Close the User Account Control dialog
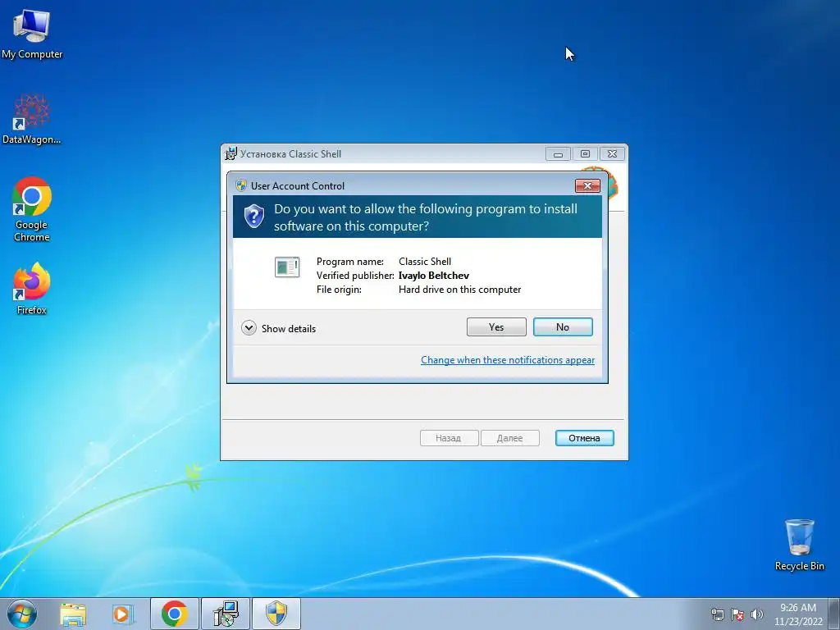Image resolution: width=840 pixels, height=630 pixels. pyautogui.click(x=587, y=185)
